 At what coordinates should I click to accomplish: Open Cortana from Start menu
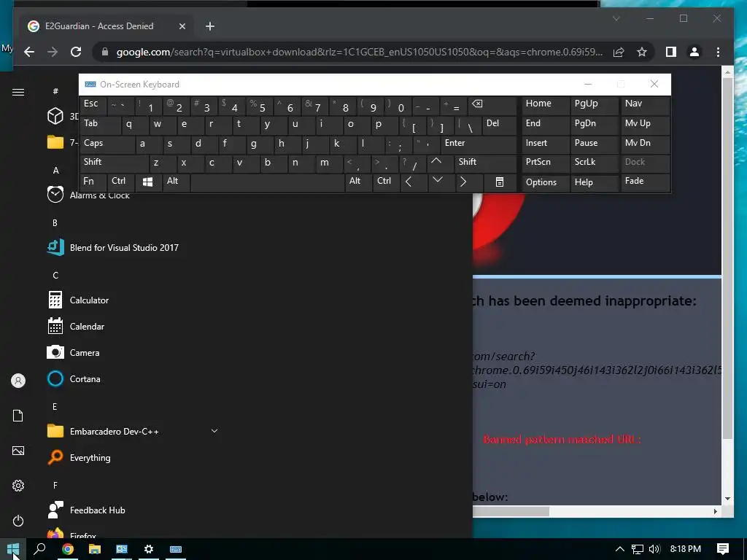(x=133, y=379)
